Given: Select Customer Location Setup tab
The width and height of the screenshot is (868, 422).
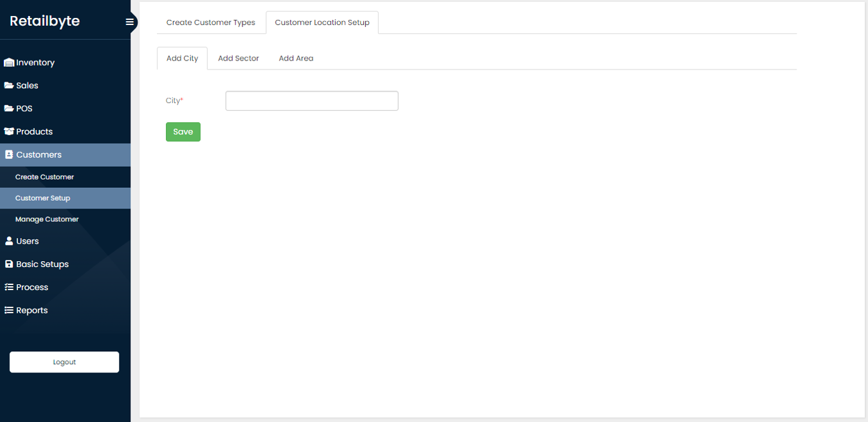Looking at the screenshot, I should click(x=322, y=23).
